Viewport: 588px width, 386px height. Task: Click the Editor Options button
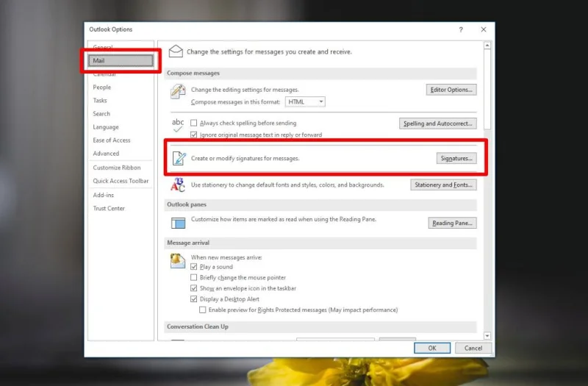pos(451,90)
